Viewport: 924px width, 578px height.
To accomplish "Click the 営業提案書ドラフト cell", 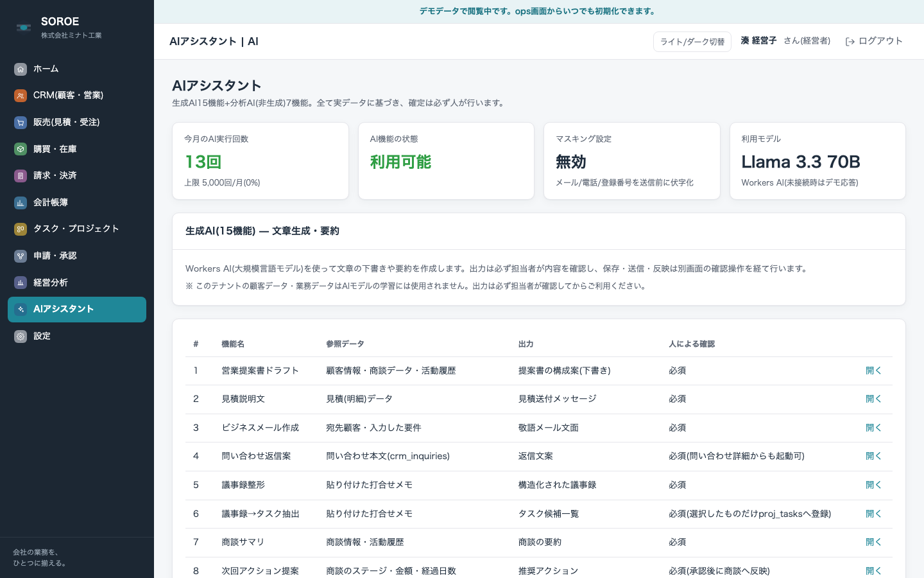I will (260, 371).
